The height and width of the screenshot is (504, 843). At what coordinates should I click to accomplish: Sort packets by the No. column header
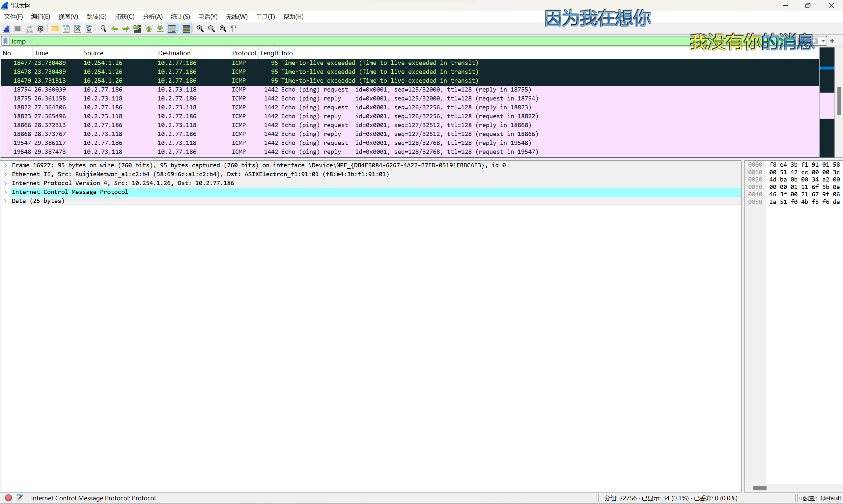(x=16, y=53)
